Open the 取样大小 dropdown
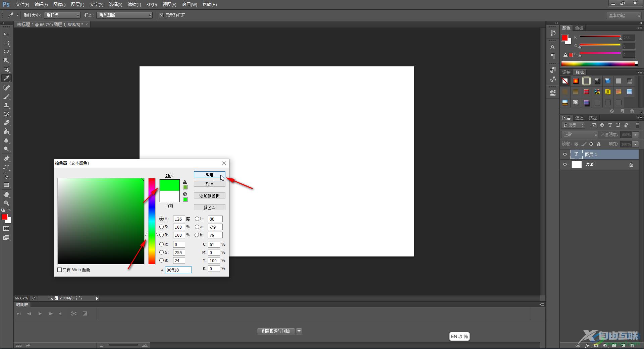 [x=62, y=15]
